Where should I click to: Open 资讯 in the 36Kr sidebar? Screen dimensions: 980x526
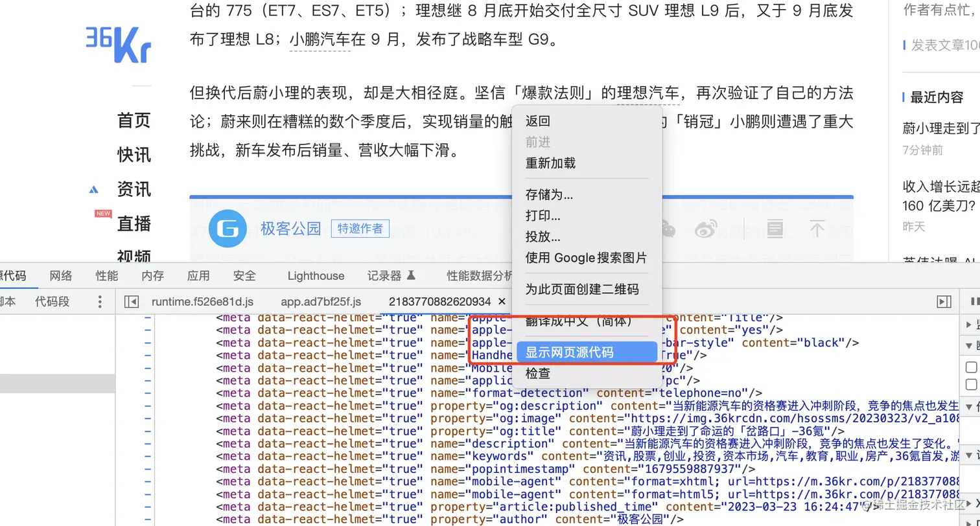click(x=134, y=189)
